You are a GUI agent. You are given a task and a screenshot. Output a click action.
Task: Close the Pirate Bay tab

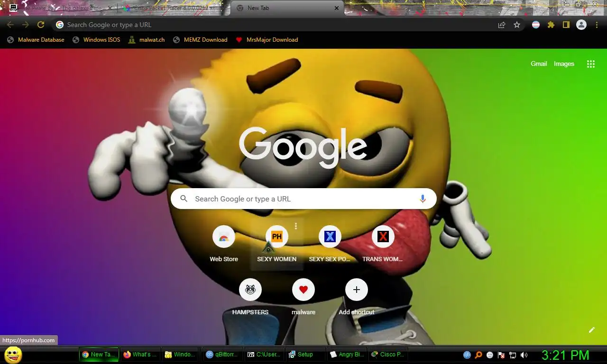[x=110, y=8]
